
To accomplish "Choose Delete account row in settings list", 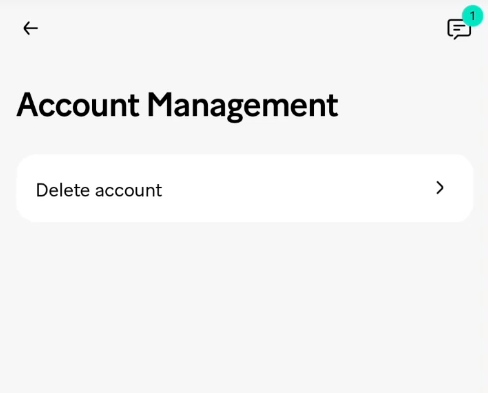I will click(245, 188).
